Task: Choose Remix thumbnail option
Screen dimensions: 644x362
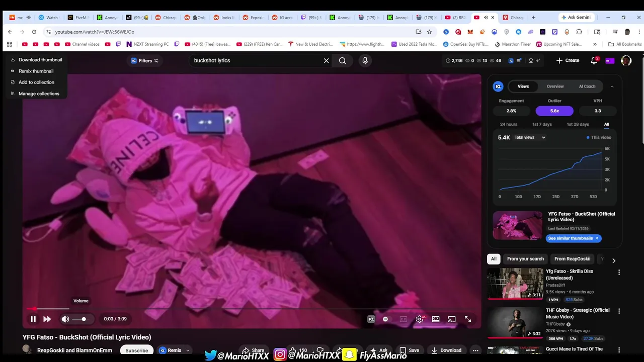Action: click(x=36, y=71)
